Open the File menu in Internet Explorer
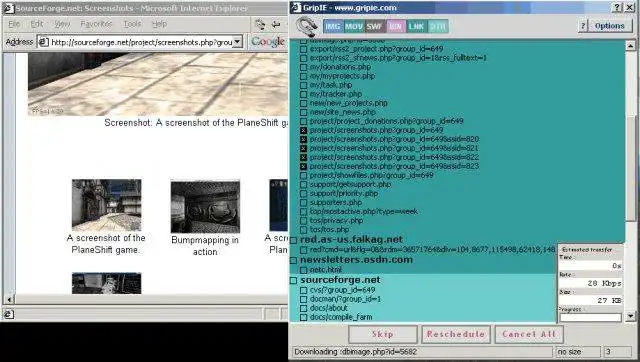 [x=14, y=24]
